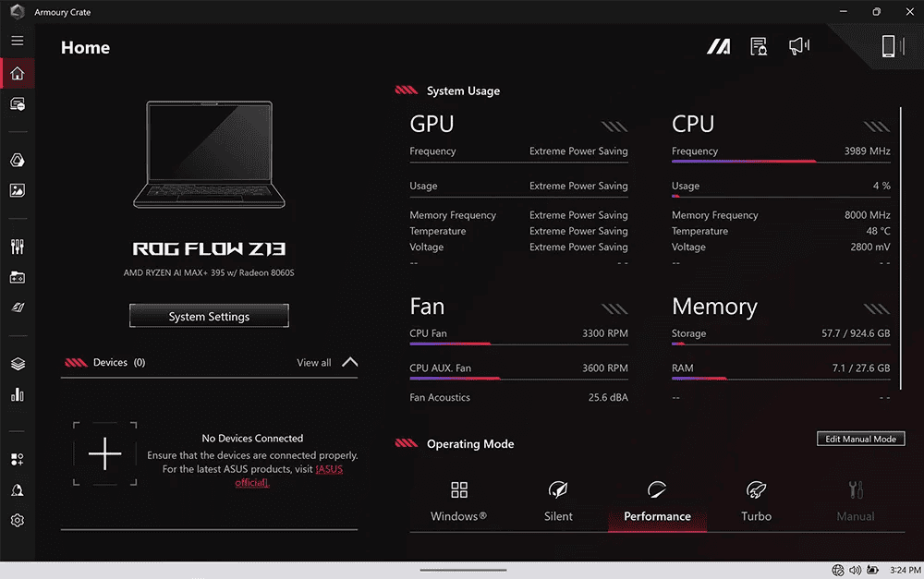
Task: Open the Game Library gamepad folder icon
Action: click(x=17, y=277)
